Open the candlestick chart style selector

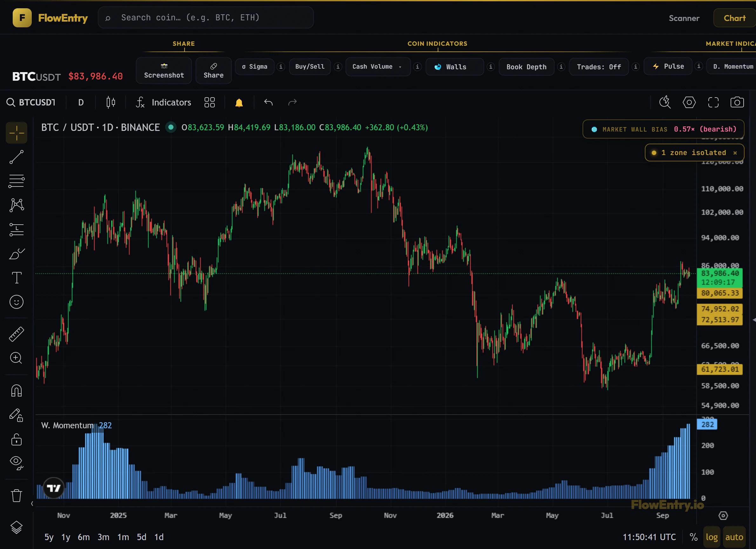(111, 102)
